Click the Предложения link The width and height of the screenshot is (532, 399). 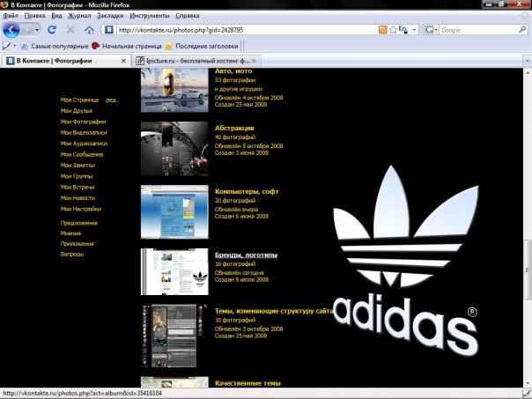pyautogui.click(x=79, y=223)
